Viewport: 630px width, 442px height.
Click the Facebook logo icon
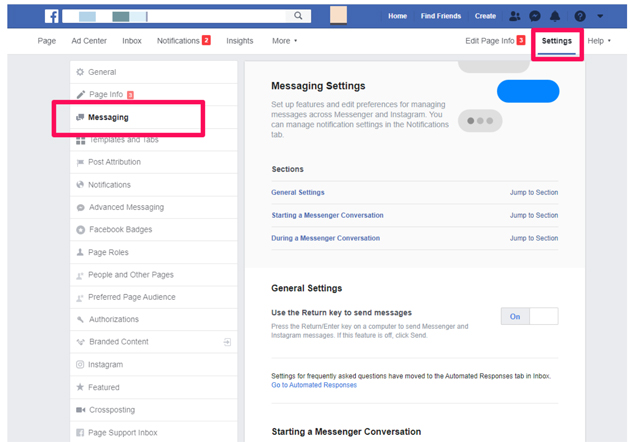pyautogui.click(x=51, y=16)
